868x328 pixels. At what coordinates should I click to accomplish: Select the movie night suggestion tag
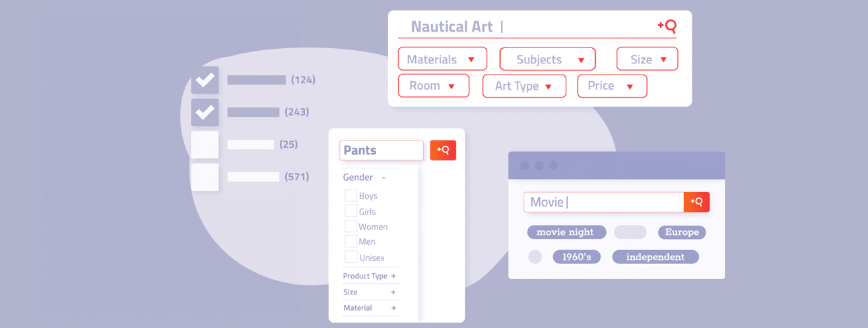pos(565,232)
